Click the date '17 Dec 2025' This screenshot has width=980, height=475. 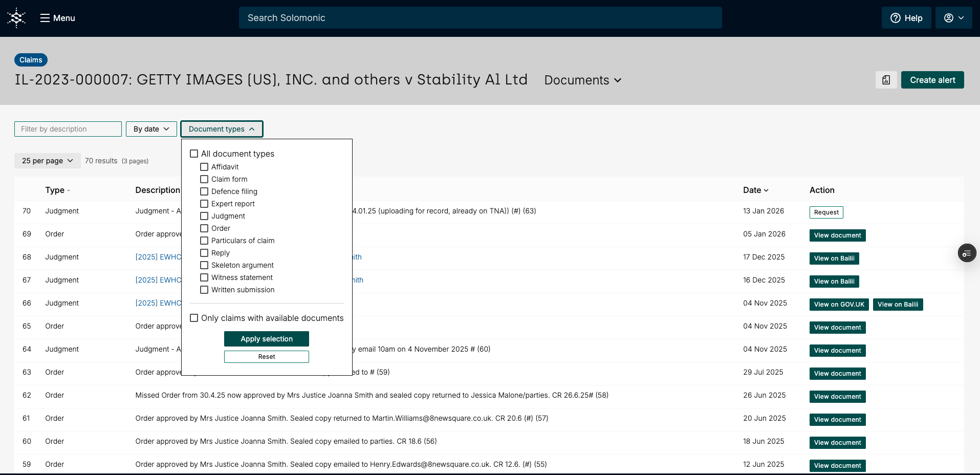(x=764, y=257)
